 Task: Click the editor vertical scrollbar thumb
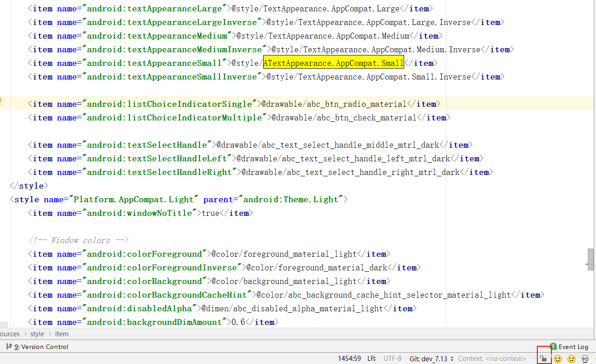point(591,259)
